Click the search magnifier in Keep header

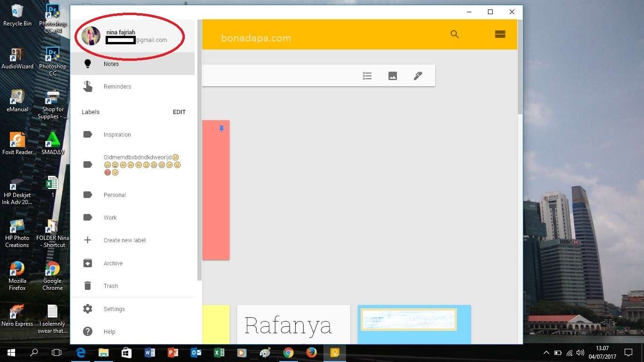[x=454, y=34]
